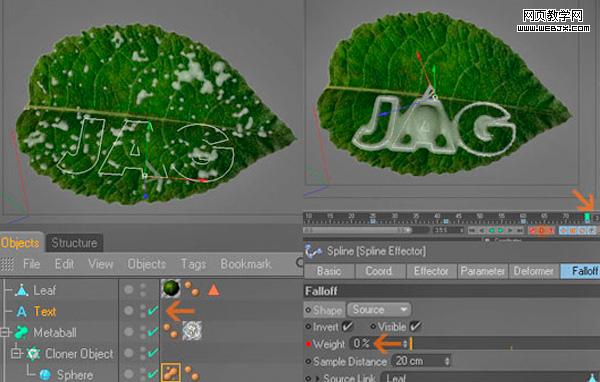Open the Edit menu in Objects manager
Screen dimensions: 600x382
click(64, 264)
